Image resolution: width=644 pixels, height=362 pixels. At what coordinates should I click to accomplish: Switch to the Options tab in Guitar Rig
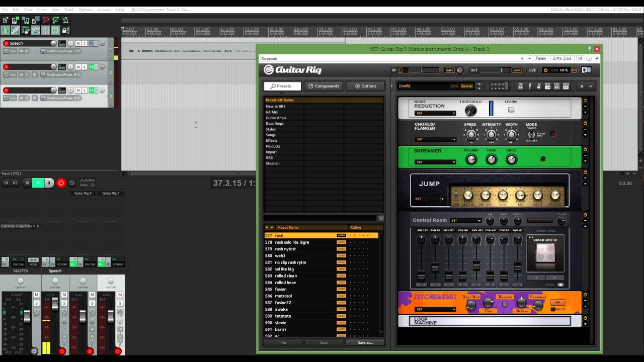365,86
